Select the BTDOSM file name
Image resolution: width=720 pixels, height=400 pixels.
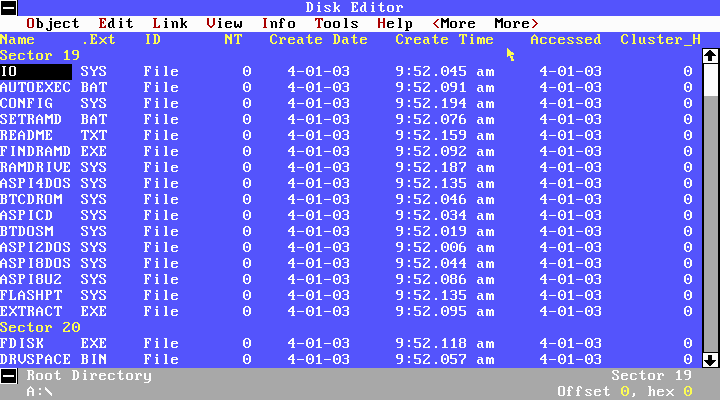[x=27, y=231]
